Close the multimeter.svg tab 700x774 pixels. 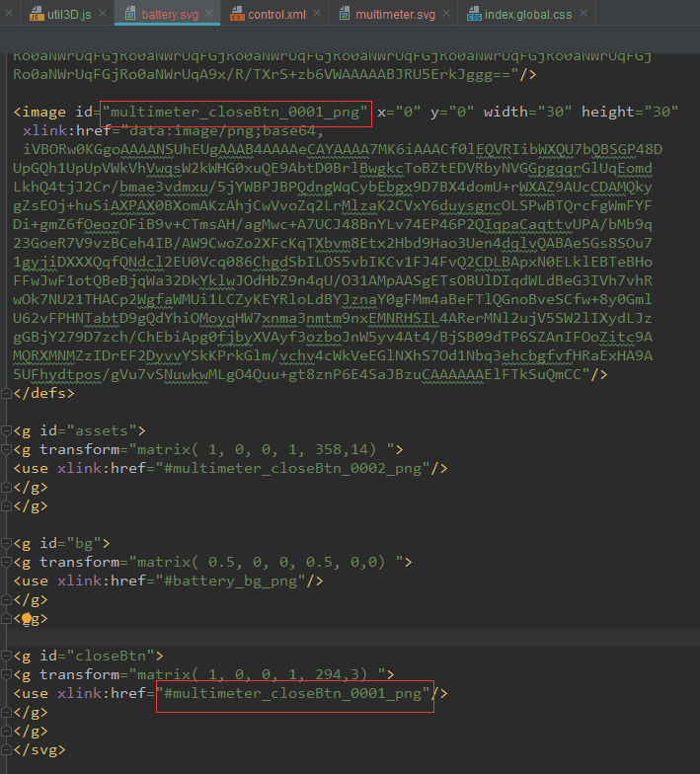446,14
